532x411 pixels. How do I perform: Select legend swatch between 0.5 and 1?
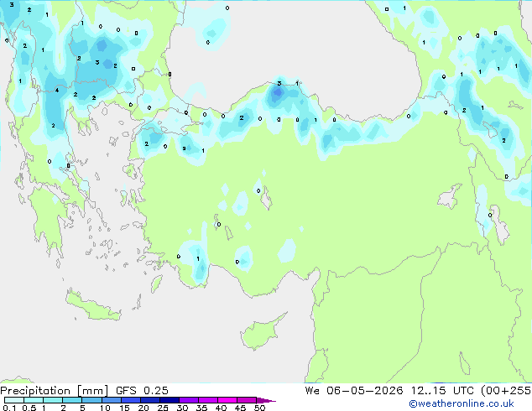34,400
